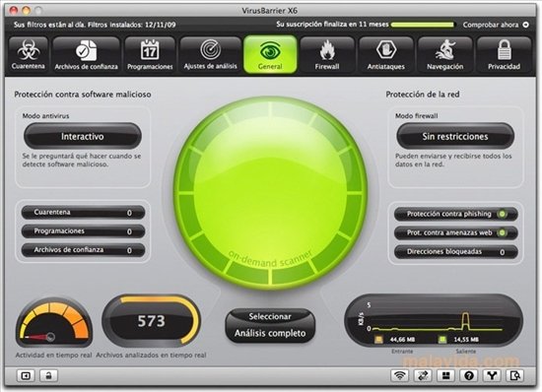Select the General eye tab
Screen dimensions: 542x392
[270, 54]
